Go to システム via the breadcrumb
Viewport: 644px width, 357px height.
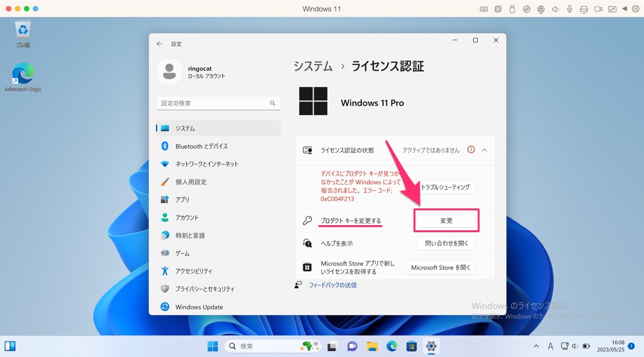coord(313,66)
